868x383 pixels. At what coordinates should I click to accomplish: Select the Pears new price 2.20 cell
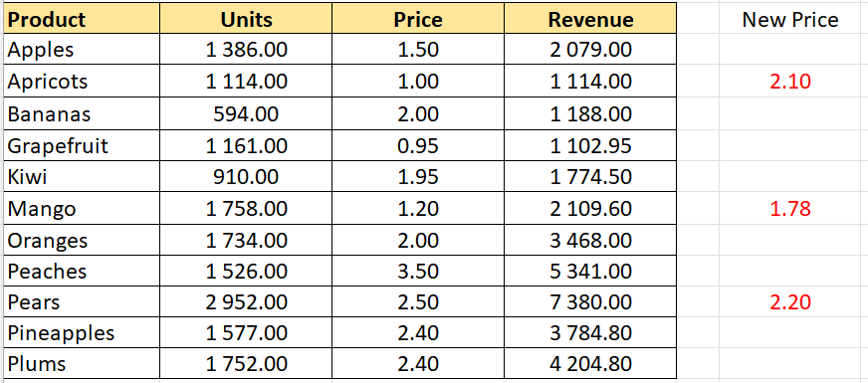point(790,302)
